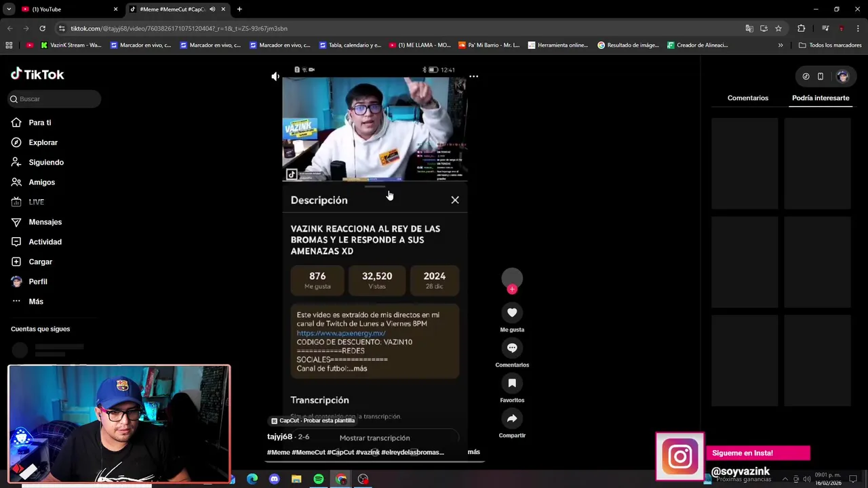The image size is (868, 488).
Task: Close the YouTube browser tab
Action: [x=115, y=9]
